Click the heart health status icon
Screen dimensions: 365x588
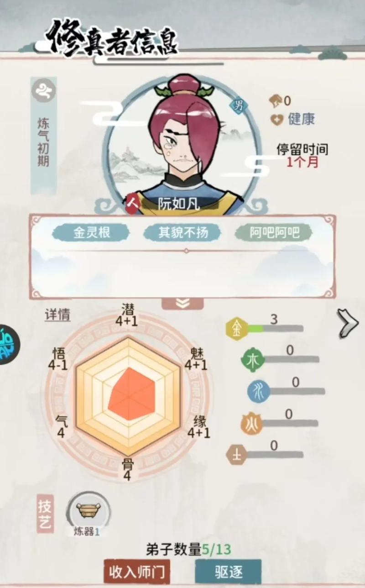pos(277,120)
